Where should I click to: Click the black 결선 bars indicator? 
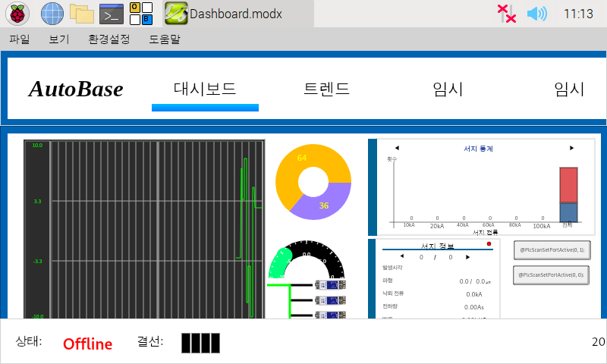coord(200,343)
